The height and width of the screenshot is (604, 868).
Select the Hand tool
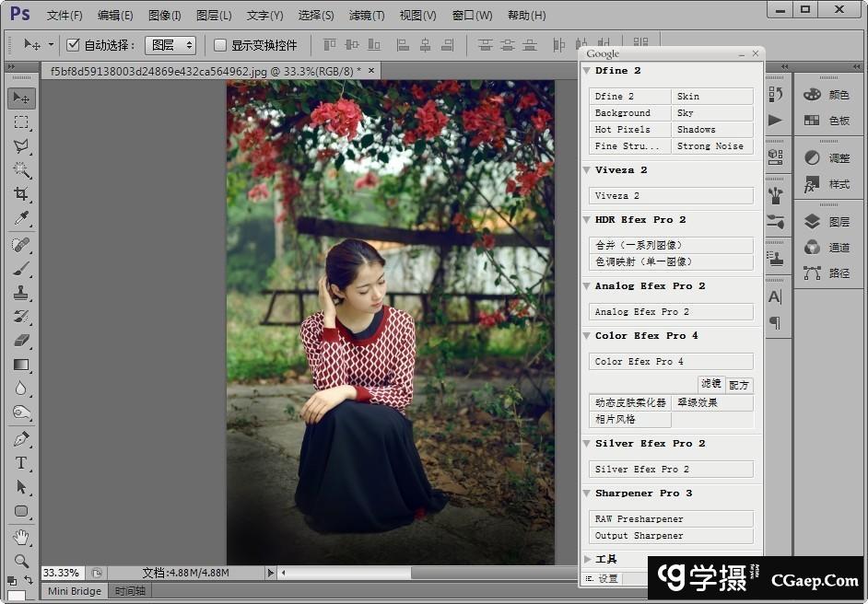click(x=21, y=536)
